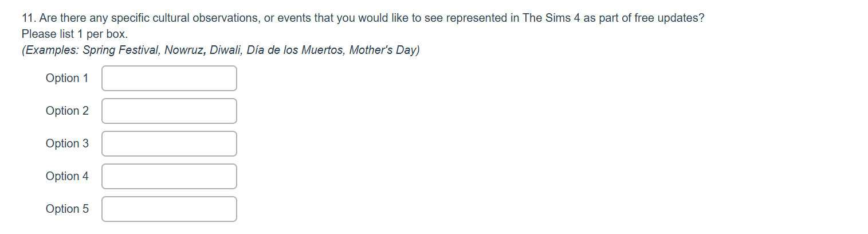The width and height of the screenshot is (868, 234).
Task: Activate the Option 5 input box
Action: (169, 209)
